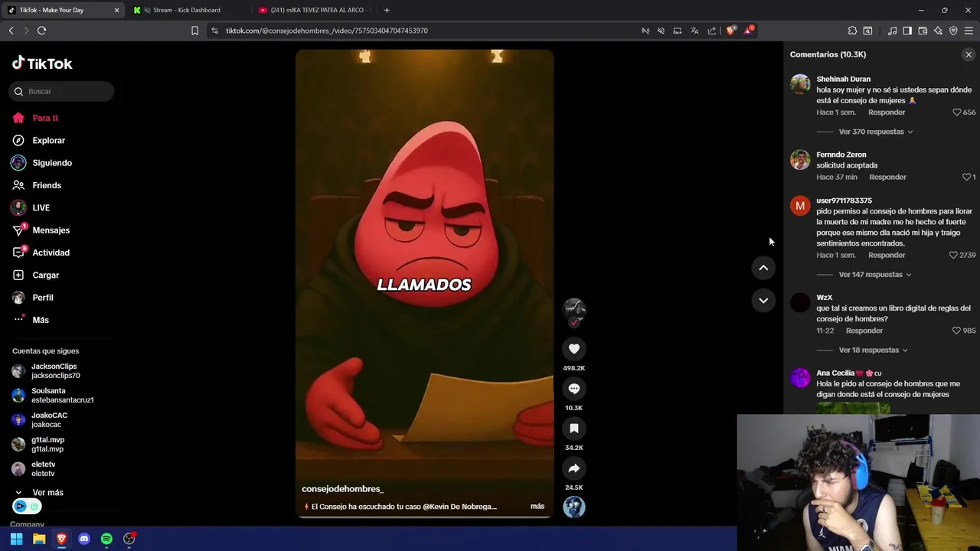Viewport: 980px width, 551px height.
Task: Open Brave Rewards triangle icon
Action: click(x=749, y=31)
